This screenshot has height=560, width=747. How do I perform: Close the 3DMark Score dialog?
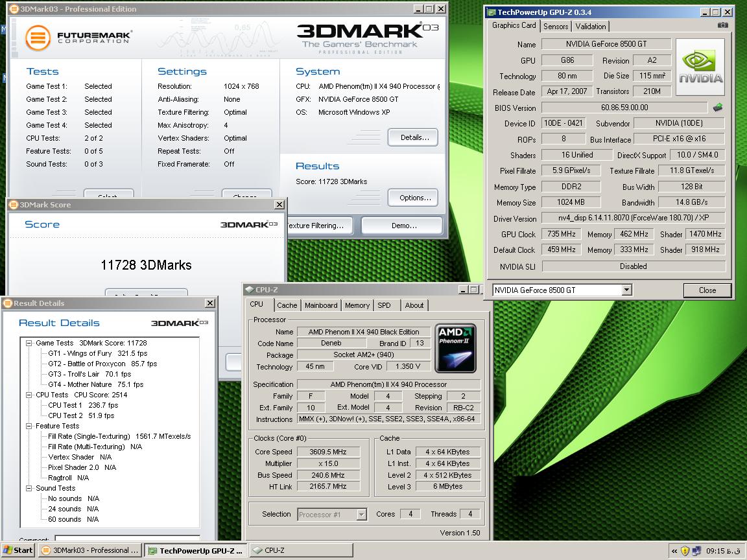coord(279,205)
